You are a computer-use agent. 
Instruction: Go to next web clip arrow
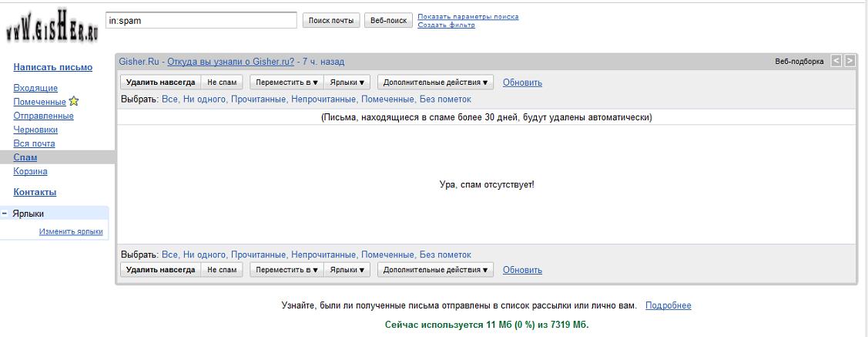(850, 61)
